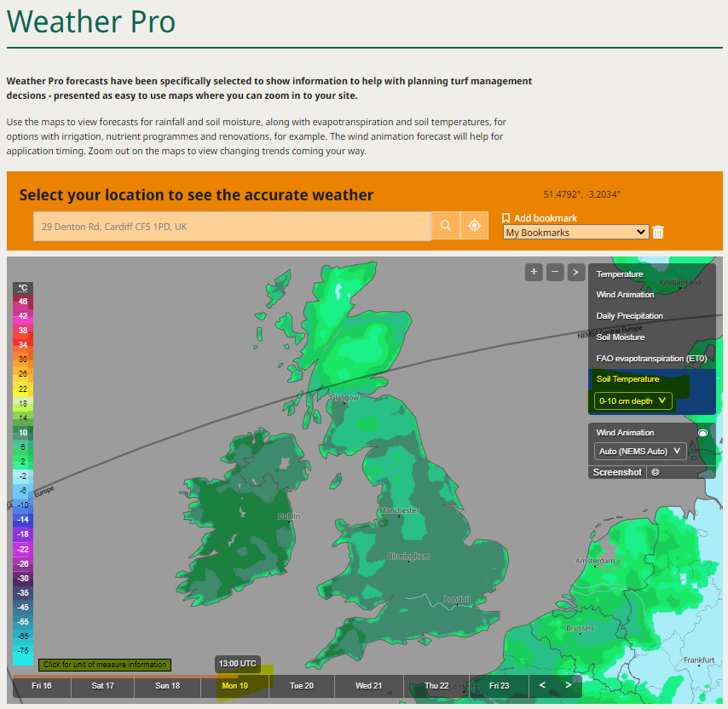Click the Add bookmark link
The width and height of the screenshot is (728, 709).
tap(540, 218)
